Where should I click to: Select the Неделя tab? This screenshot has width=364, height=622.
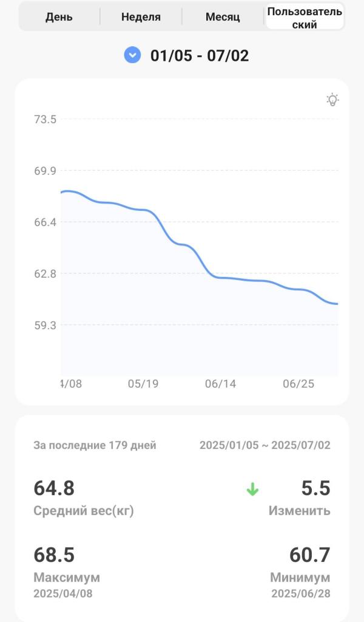(x=141, y=17)
